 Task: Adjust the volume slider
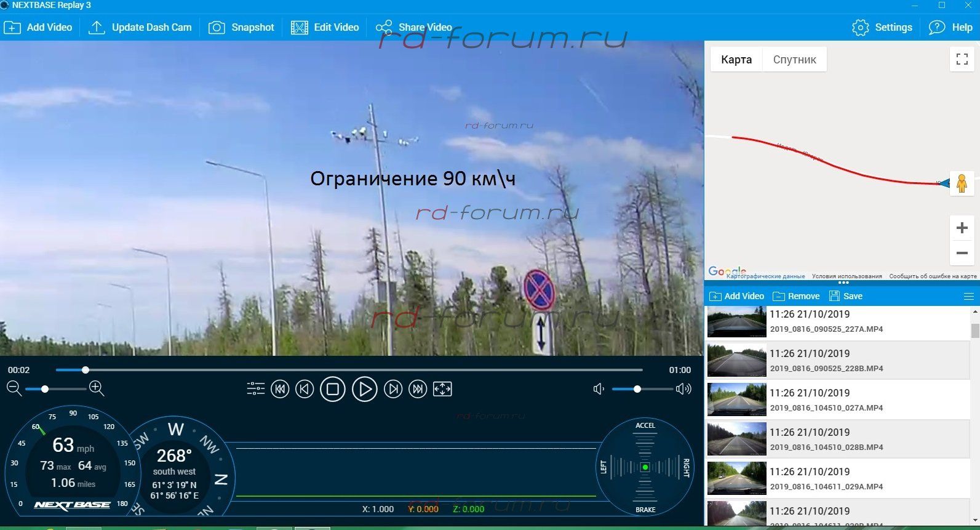[642, 389]
